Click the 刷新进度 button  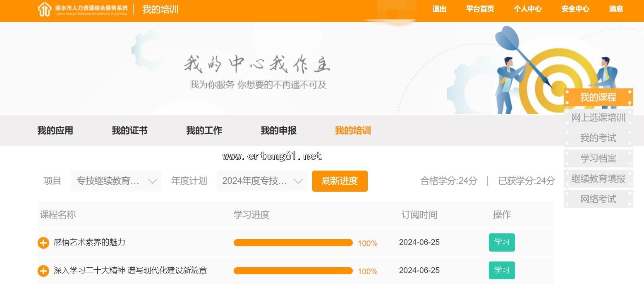coord(340,181)
